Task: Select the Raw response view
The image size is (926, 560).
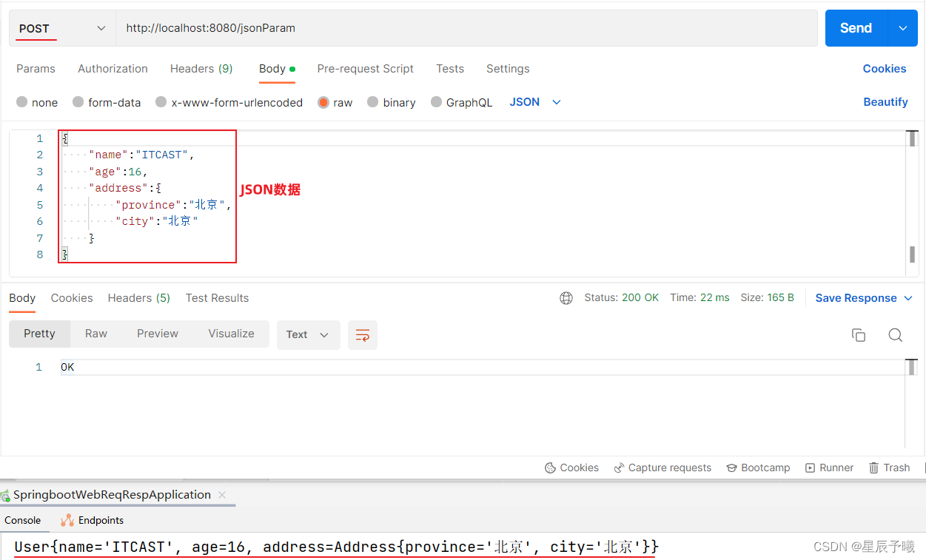Action: (96, 334)
